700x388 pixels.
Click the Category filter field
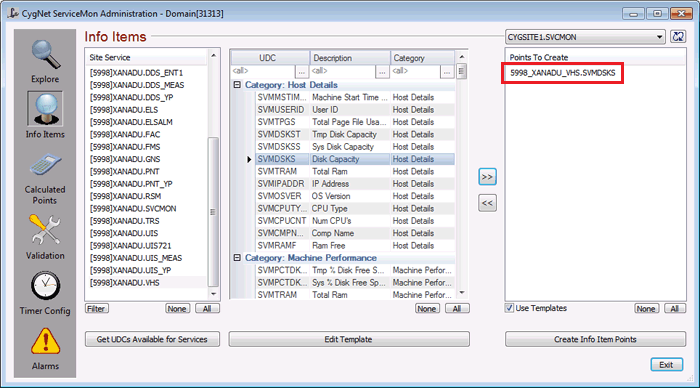point(416,71)
